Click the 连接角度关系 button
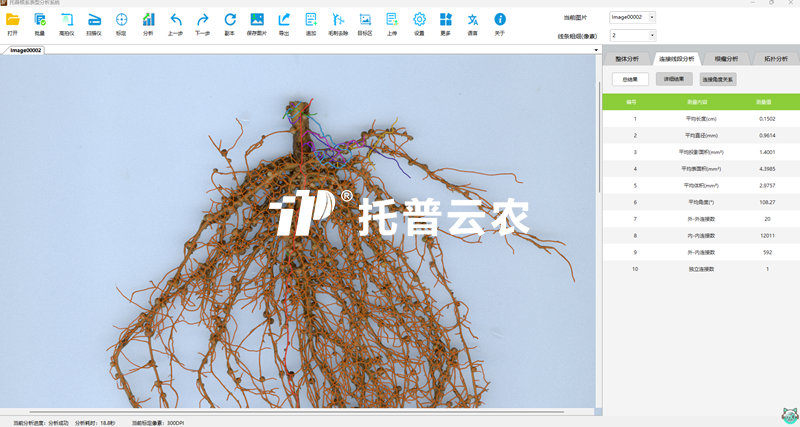The width and height of the screenshot is (800, 427). click(x=718, y=79)
